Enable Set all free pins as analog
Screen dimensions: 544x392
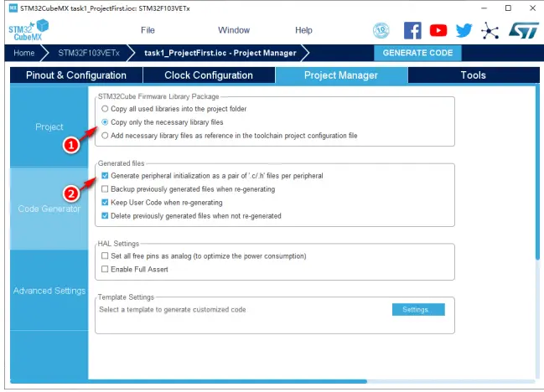click(105, 255)
